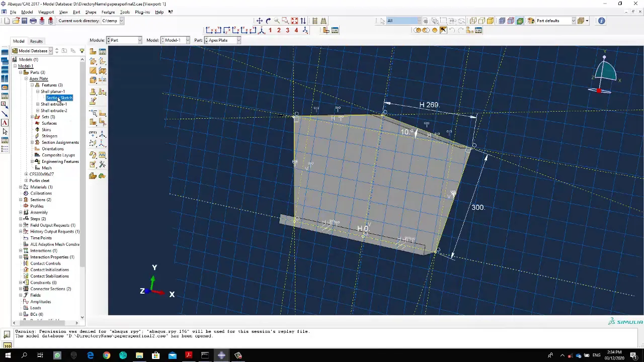The image size is (644, 362).
Task: Open the Shape menu
Action: (91, 12)
